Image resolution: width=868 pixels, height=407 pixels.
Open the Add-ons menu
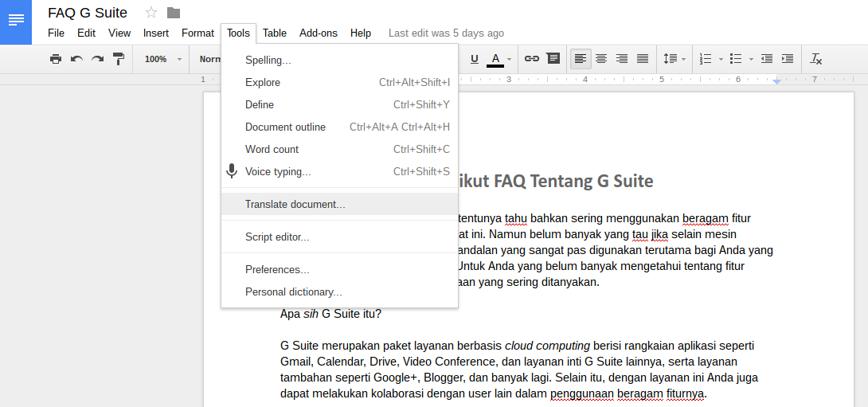(319, 33)
